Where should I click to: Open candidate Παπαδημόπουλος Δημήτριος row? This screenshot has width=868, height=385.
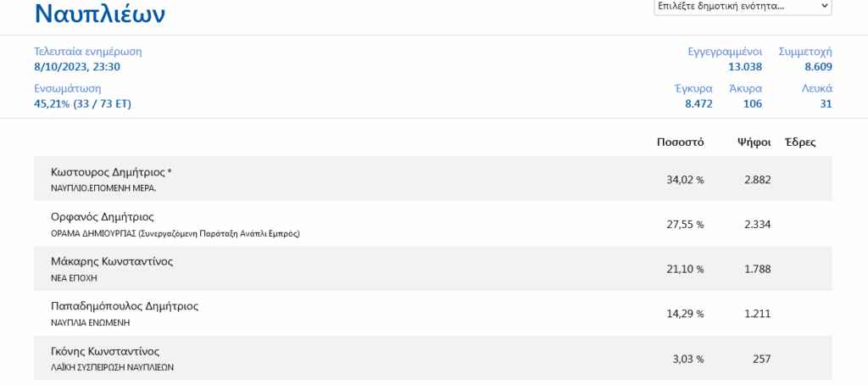pos(125,306)
